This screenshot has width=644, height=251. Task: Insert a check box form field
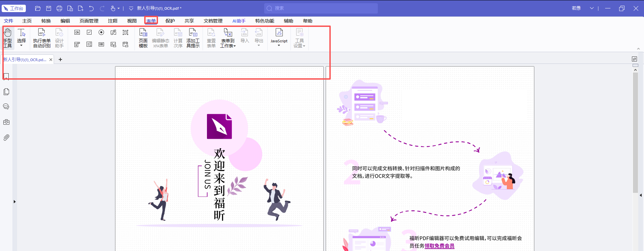[89, 32]
